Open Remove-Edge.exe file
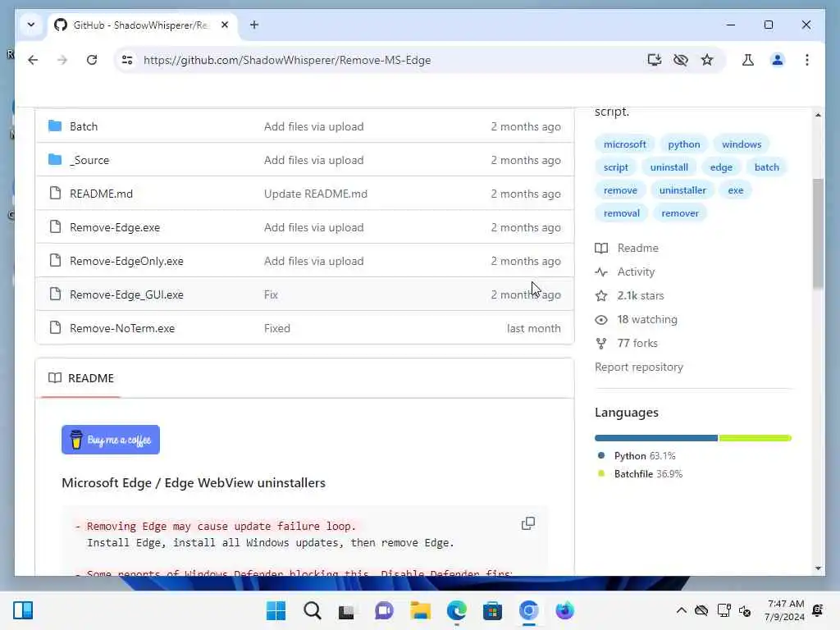 click(115, 227)
